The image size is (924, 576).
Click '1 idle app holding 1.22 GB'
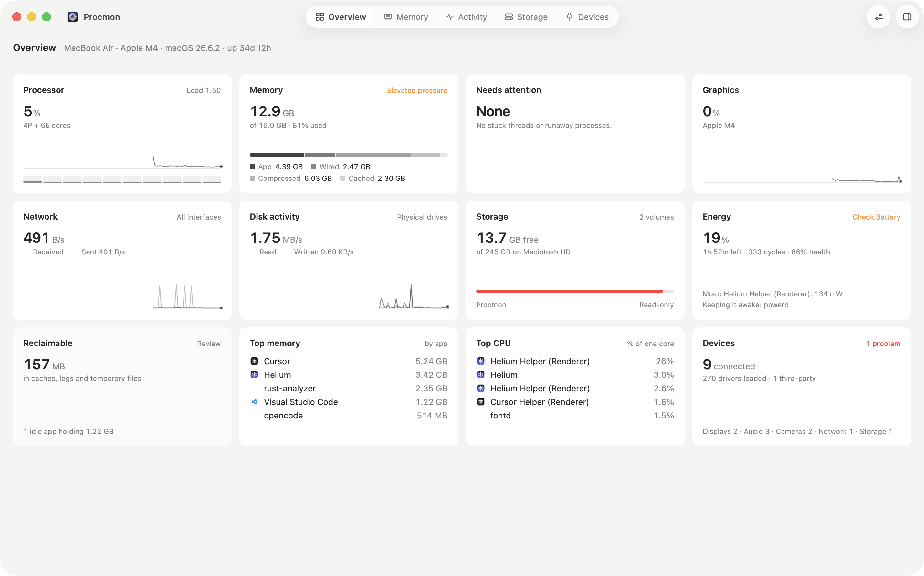[x=68, y=431]
